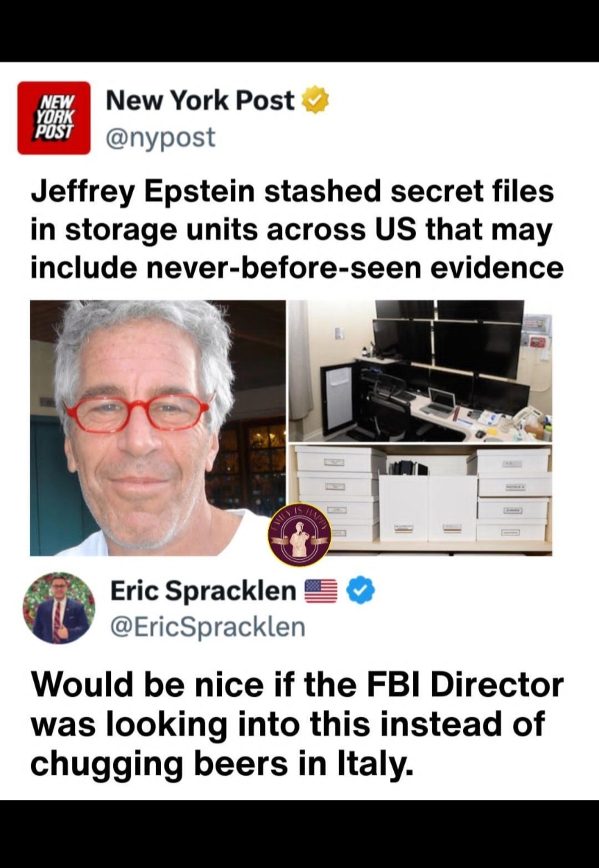Click the black binders between the storage boxes
The image size is (599, 868).
409,468
